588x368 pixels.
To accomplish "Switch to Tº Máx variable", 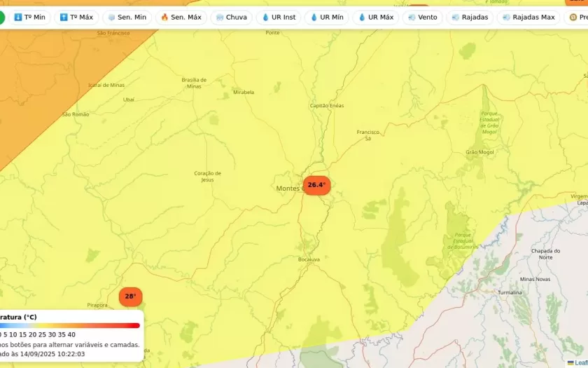I will (76, 17).
